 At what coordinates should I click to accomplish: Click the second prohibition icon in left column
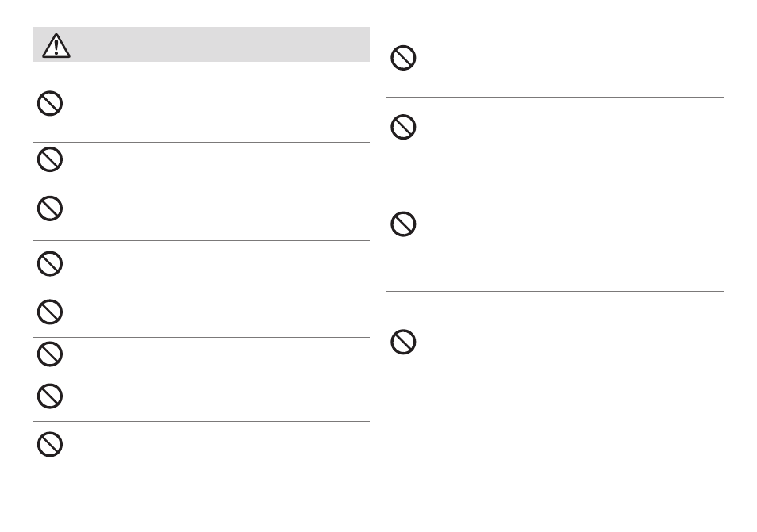[x=50, y=159]
